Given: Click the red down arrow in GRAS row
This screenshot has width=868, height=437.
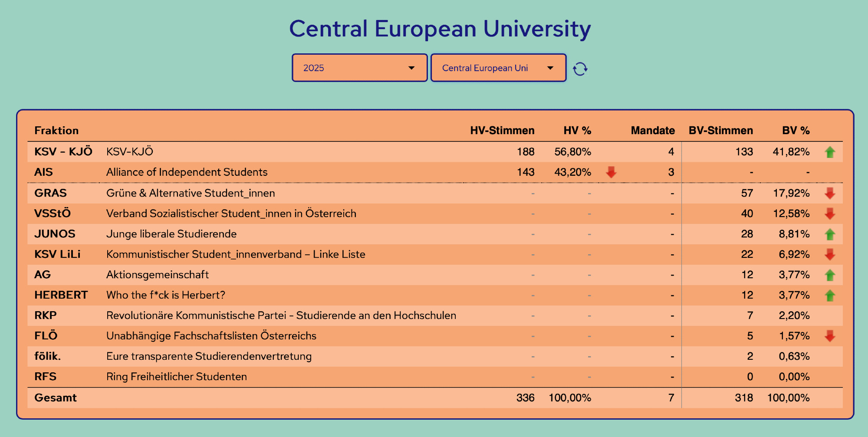Looking at the screenshot, I should [830, 193].
